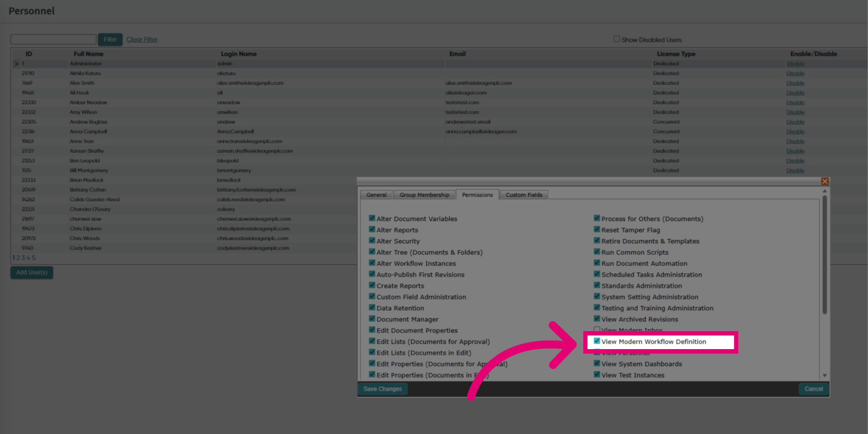Toggle Process for Others (Documents) checkbox
This screenshot has height=434, width=868.
(597, 218)
